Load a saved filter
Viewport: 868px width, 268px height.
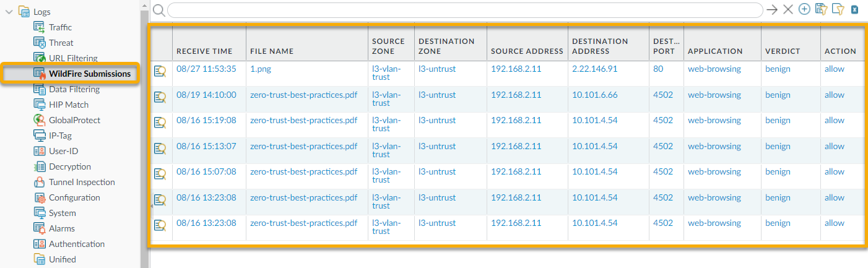838,9
